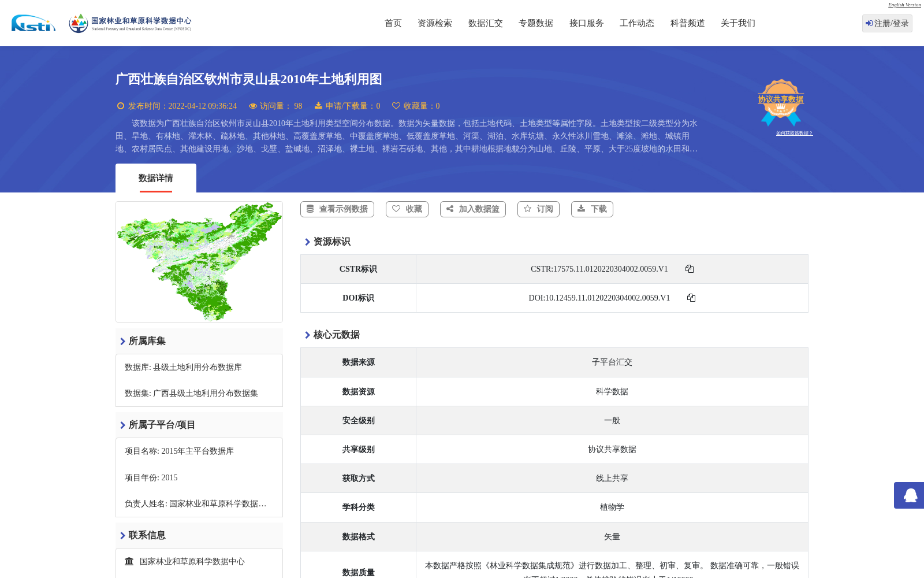The image size is (924, 578).
Task: Click the 加入数据篮 button
Action: [x=473, y=209]
